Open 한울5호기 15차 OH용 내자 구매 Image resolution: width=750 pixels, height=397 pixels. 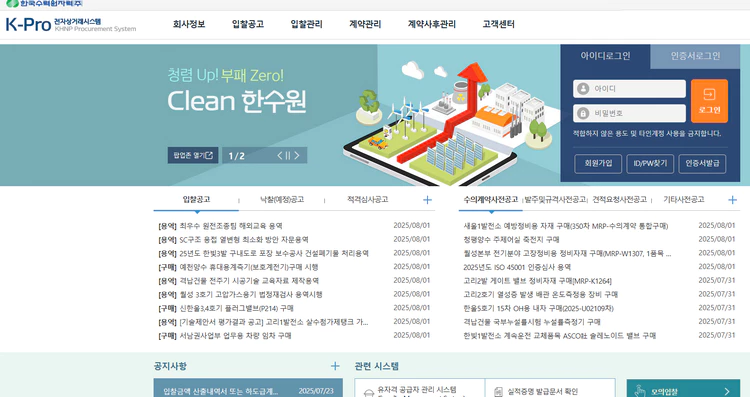point(538,309)
